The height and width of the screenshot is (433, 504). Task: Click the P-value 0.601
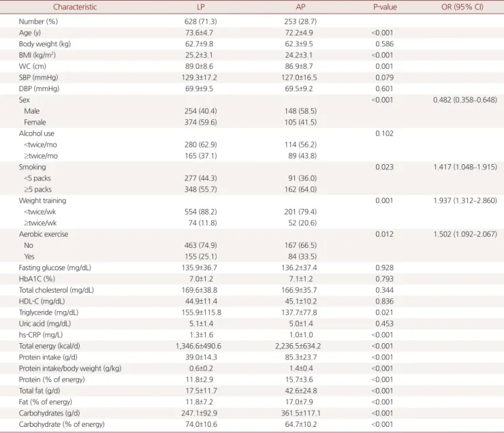384,89
